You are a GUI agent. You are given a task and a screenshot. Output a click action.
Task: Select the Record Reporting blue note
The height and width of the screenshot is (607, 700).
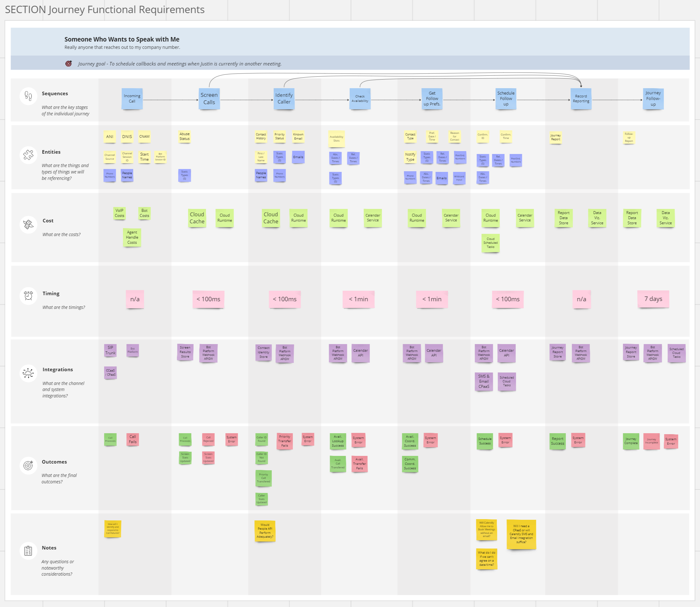pos(581,99)
